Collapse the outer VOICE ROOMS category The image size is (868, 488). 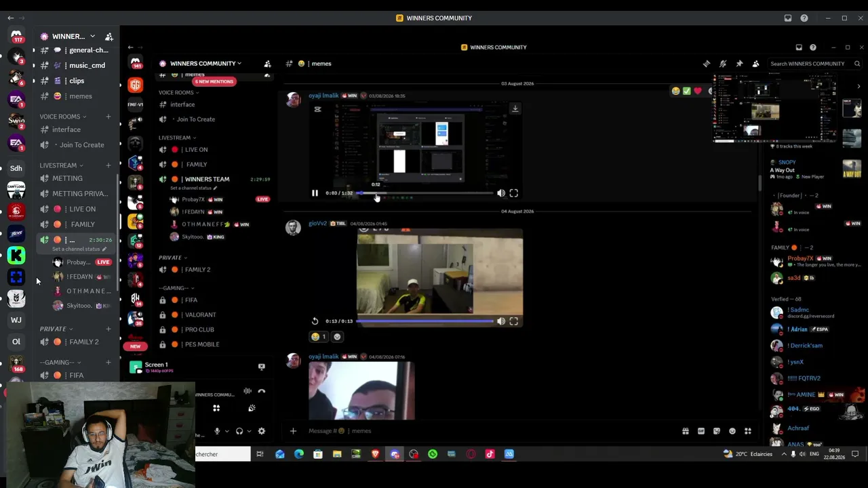62,117
